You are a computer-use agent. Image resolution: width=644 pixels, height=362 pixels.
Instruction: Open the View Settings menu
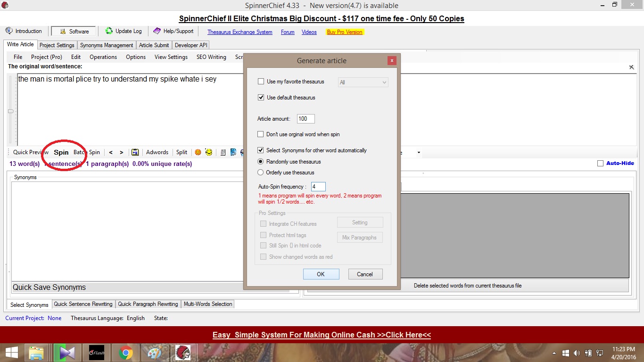pyautogui.click(x=171, y=57)
